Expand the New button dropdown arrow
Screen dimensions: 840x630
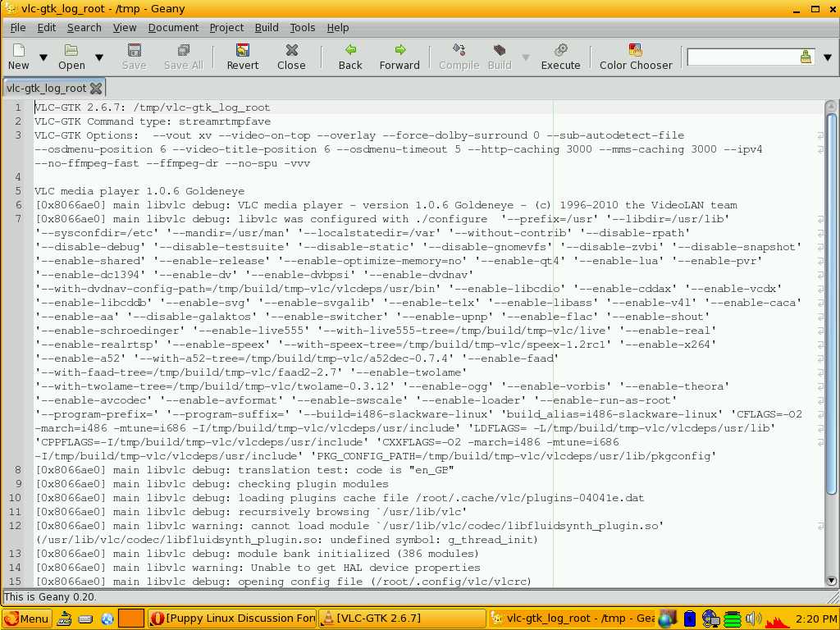[x=43, y=57]
